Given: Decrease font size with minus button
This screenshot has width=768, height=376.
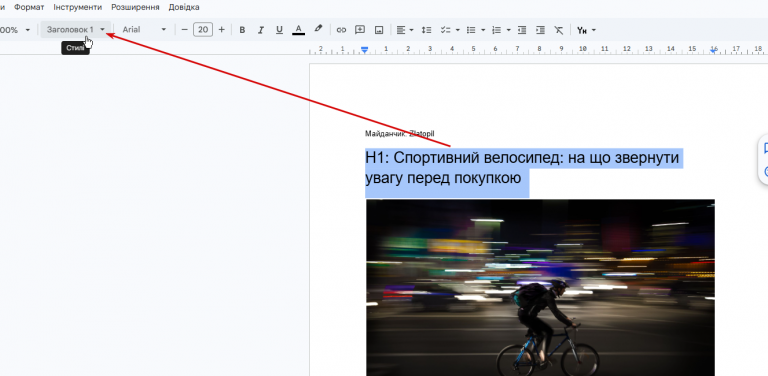Looking at the screenshot, I should pyautogui.click(x=185, y=30).
